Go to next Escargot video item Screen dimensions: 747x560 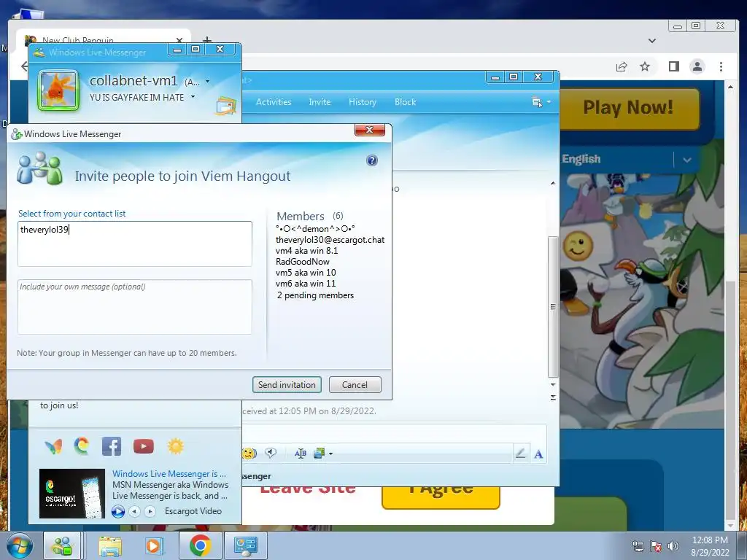[x=150, y=511]
